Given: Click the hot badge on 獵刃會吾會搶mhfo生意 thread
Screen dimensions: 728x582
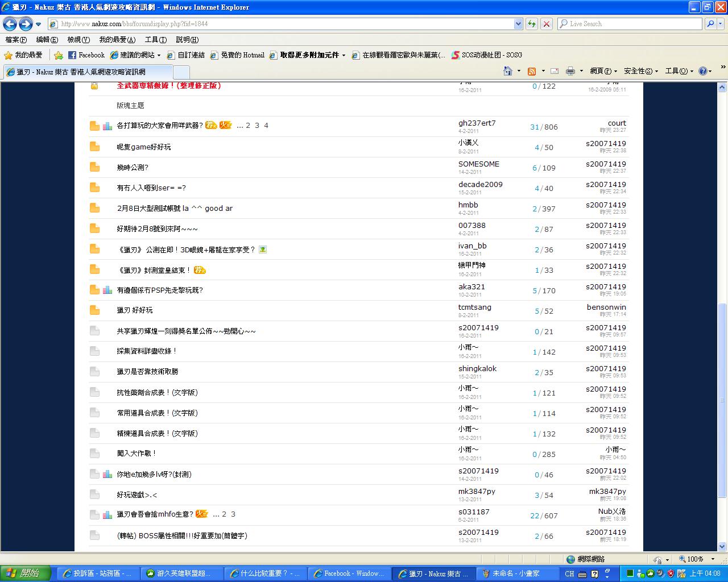Looking at the screenshot, I should pyautogui.click(x=202, y=514).
